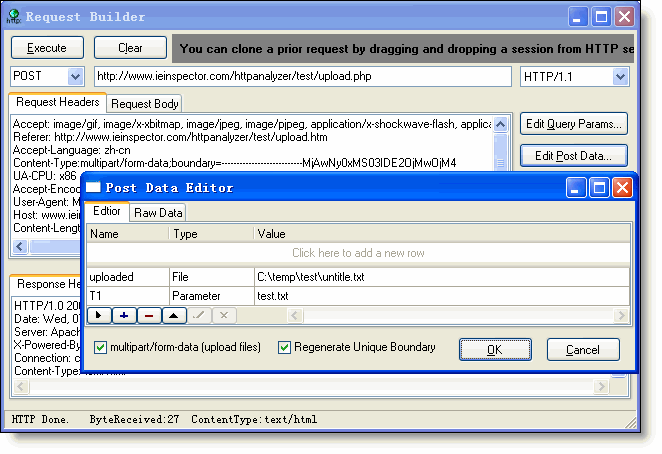Screen dimensions: 662x454
Task: Click the Post Data Editor window icon
Action: click(x=93, y=187)
